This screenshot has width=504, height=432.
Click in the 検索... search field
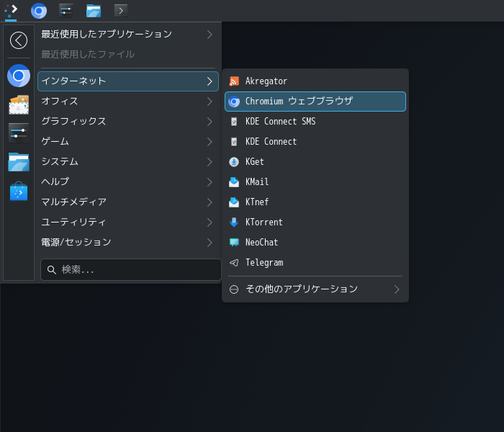131,270
